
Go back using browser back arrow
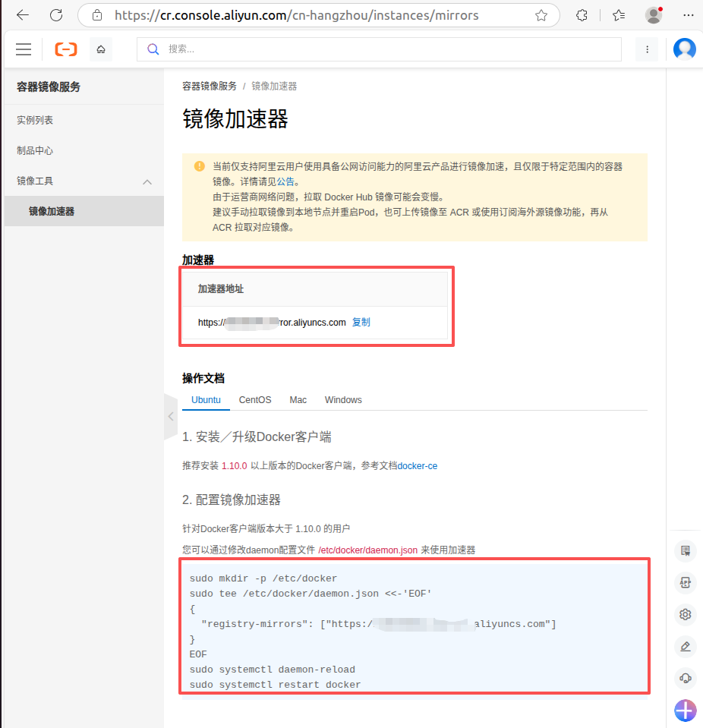point(22,15)
